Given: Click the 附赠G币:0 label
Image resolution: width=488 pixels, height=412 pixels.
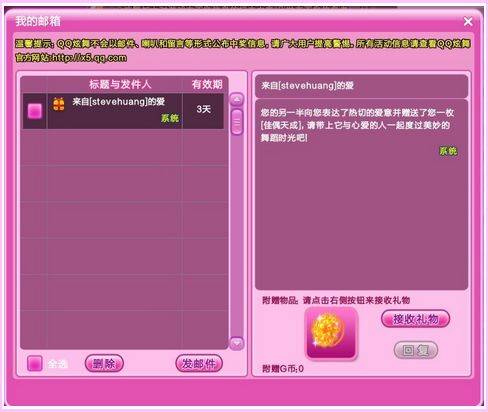Looking at the screenshot, I should pos(283,369).
